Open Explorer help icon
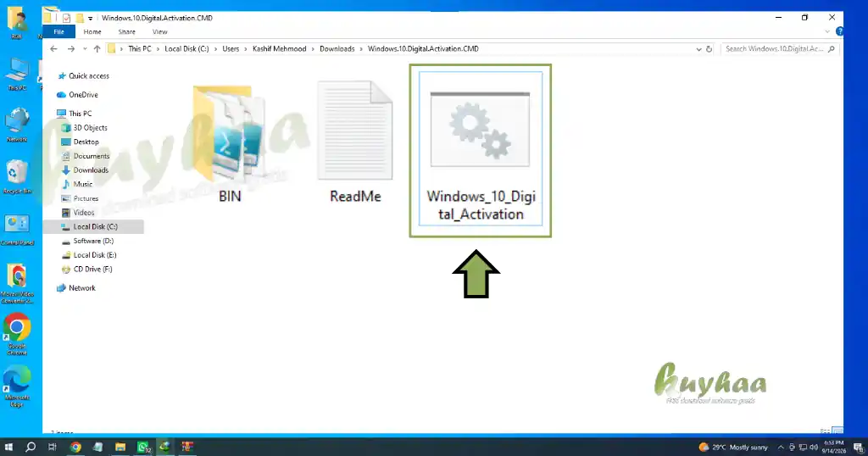Viewport: 868px width, 456px height. [x=839, y=31]
